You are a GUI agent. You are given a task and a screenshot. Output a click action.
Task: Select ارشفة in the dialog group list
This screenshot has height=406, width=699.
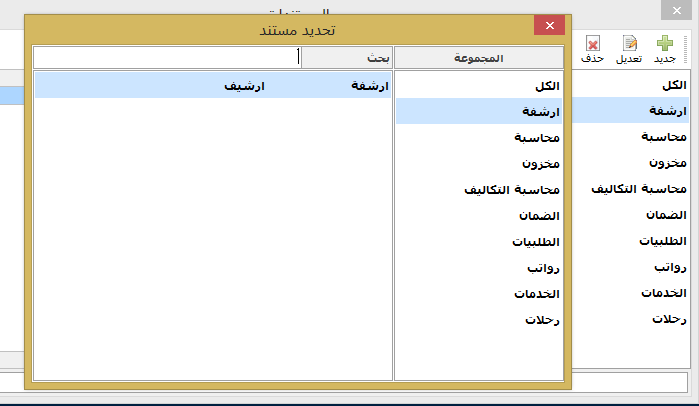479,111
